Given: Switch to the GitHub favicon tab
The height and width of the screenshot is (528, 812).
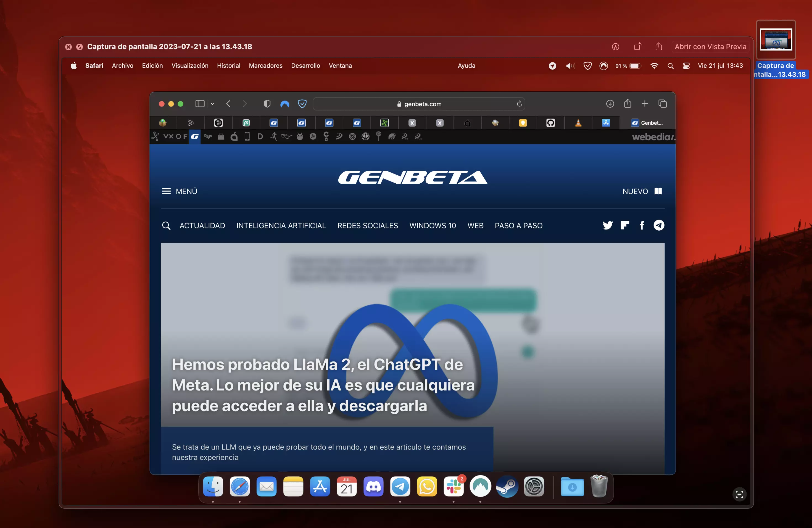Looking at the screenshot, I should click(x=550, y=123).
